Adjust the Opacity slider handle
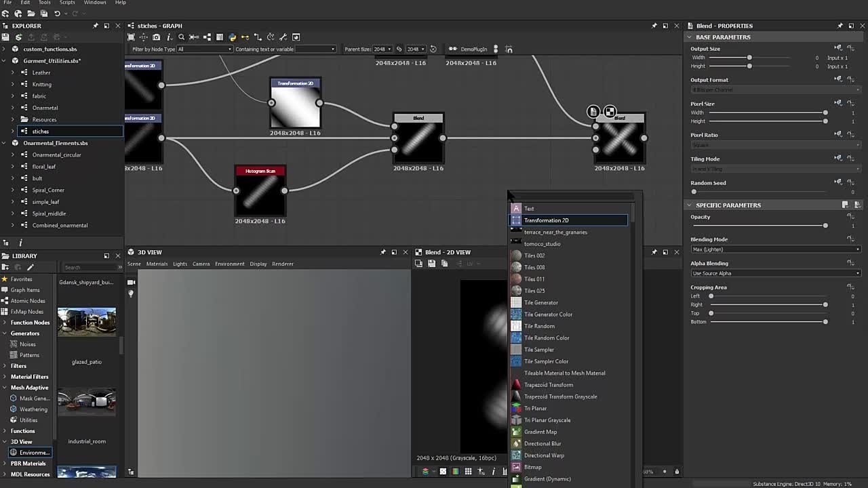The image size is (868, 488). pos(825,226)
